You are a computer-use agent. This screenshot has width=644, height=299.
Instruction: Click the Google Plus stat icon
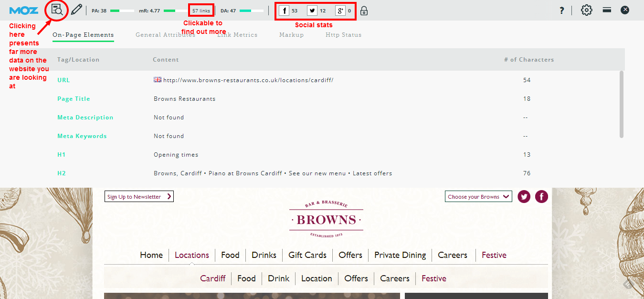click(340, 11)
